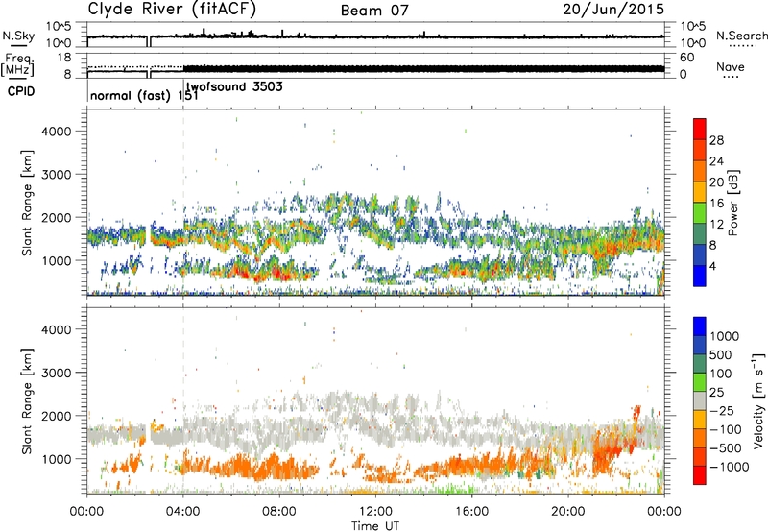Screen dimensions: 768x532
Task: Click the 'Clyde River (fitACF)' title text
Action: coord(172,9)
